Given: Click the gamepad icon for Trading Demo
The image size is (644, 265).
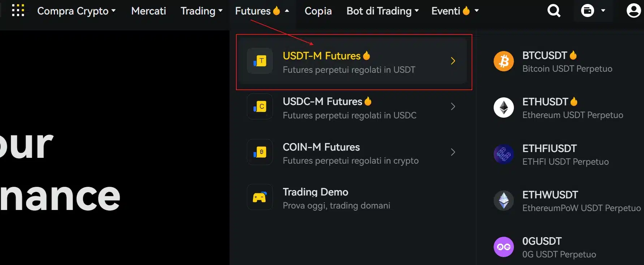Looking at the screenshot, I should 259,197.
